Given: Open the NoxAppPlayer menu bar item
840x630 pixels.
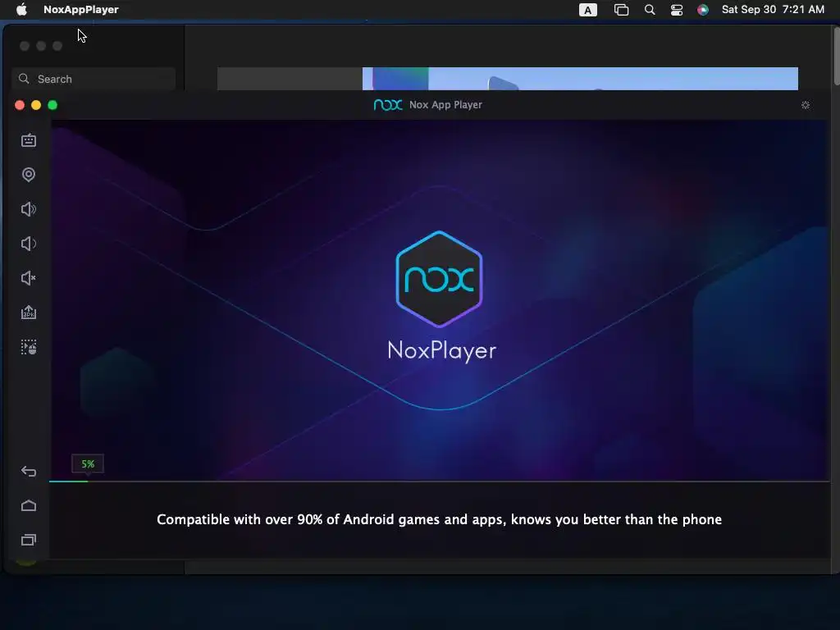Looking at the screenshot, I should pyautogui.click(x=81, y=9).
